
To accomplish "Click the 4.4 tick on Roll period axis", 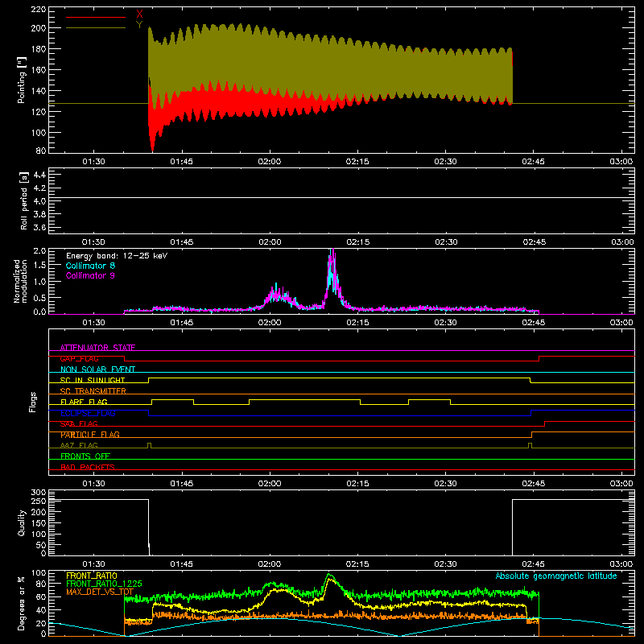I will (x=39, y=175).
